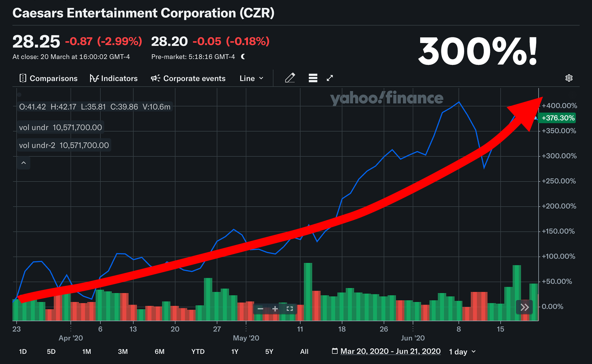Open the horizontal lines list icon
This screenshot has width=592, height=364.
[x=313, y=78]
